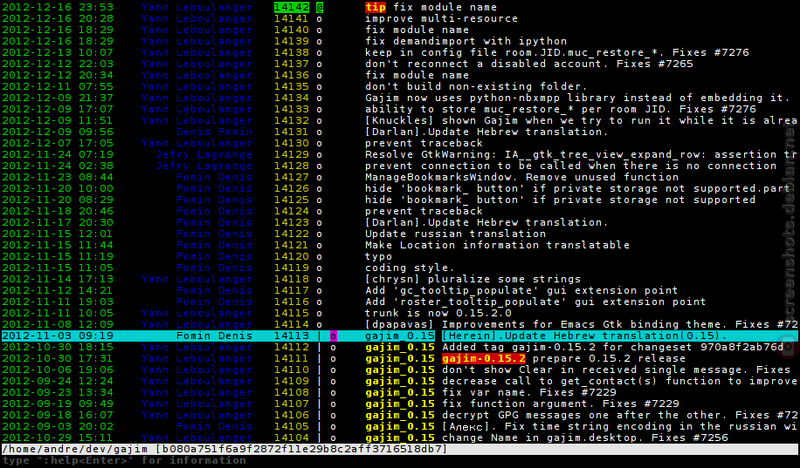Select 'Resolve GtkWarning' commit message

tap(581, 154)
